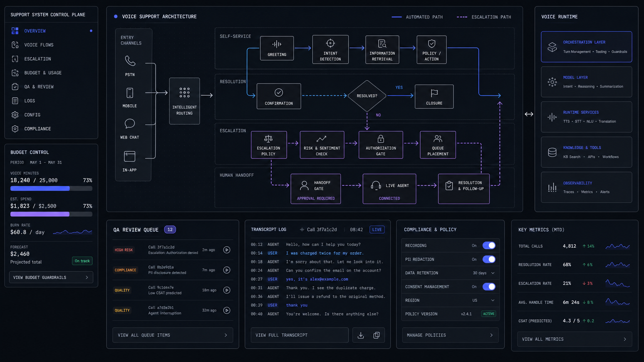Select the Intelligent Routing node icon

pyautogui.click(x=184, y=92)
